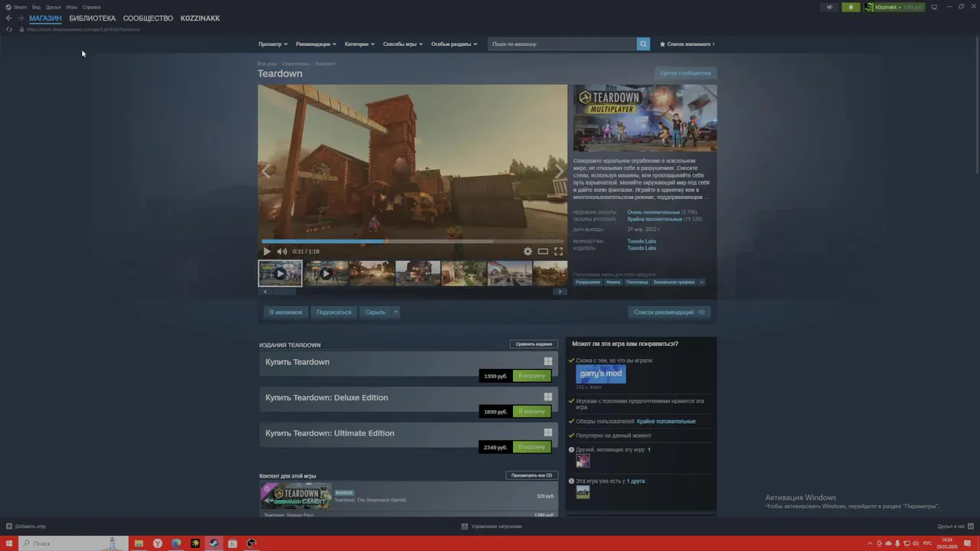The width and height of the screenshot is (980, 551).
Task: Click the forward navigation arrow
Action: (20, 18)
